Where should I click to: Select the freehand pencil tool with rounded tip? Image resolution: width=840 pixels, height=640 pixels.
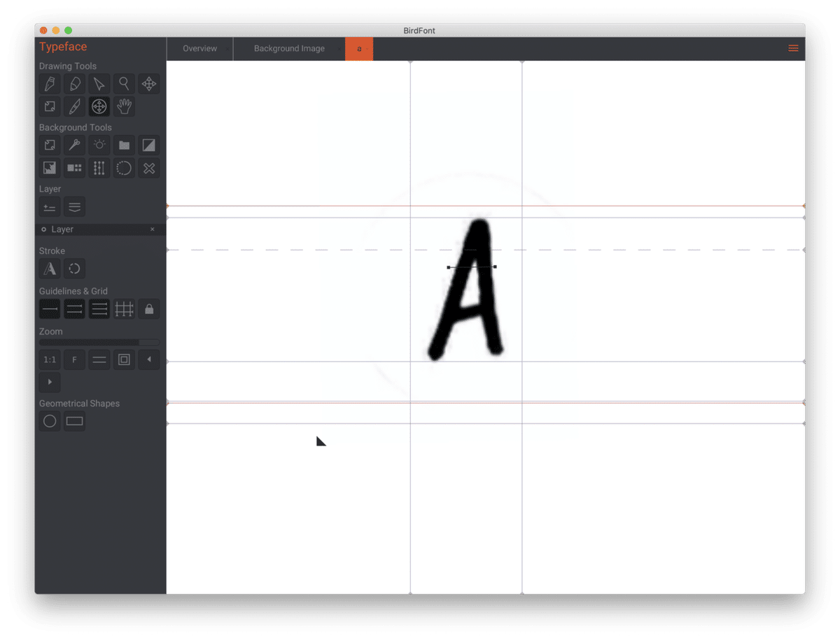coord(74,84)
